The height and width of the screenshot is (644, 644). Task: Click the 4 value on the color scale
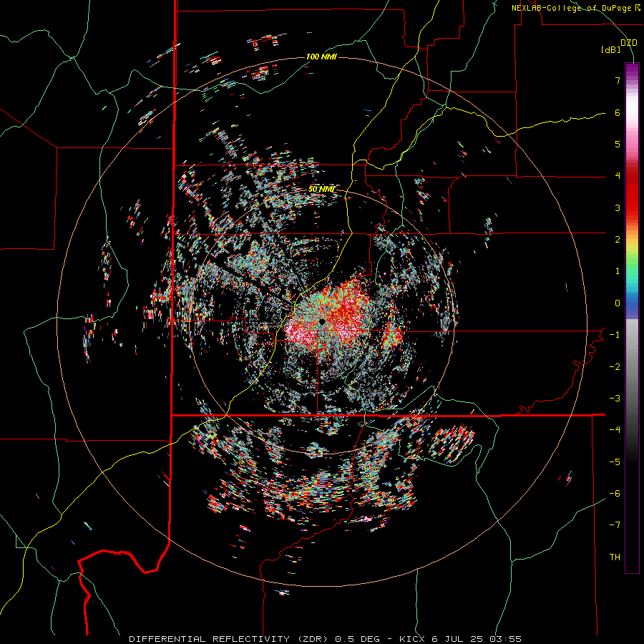pos(618,176)
